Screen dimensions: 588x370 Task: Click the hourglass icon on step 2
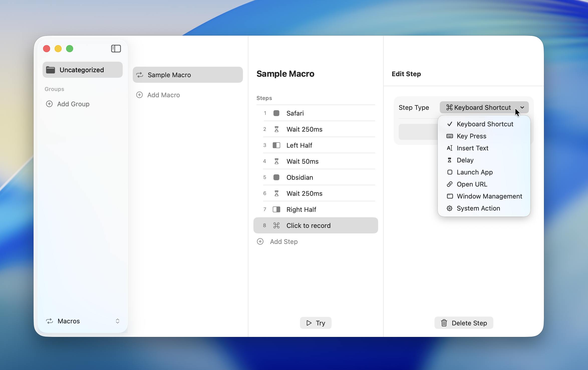tap(276, 129)
